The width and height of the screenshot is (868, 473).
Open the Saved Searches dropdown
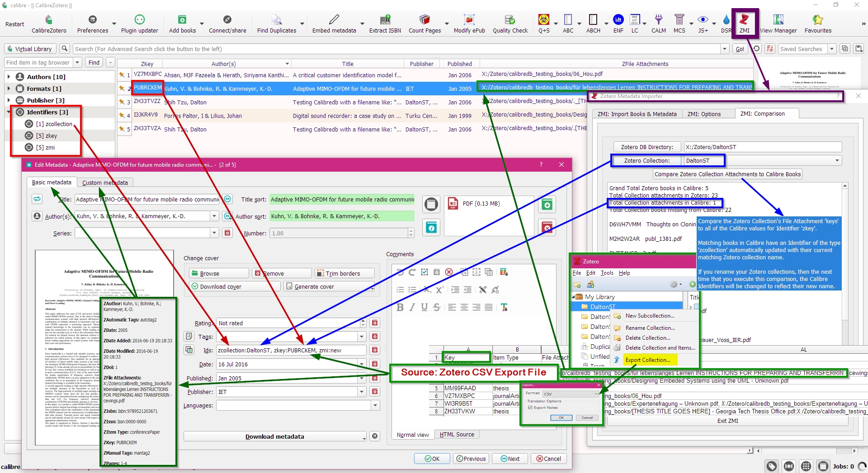832,49
